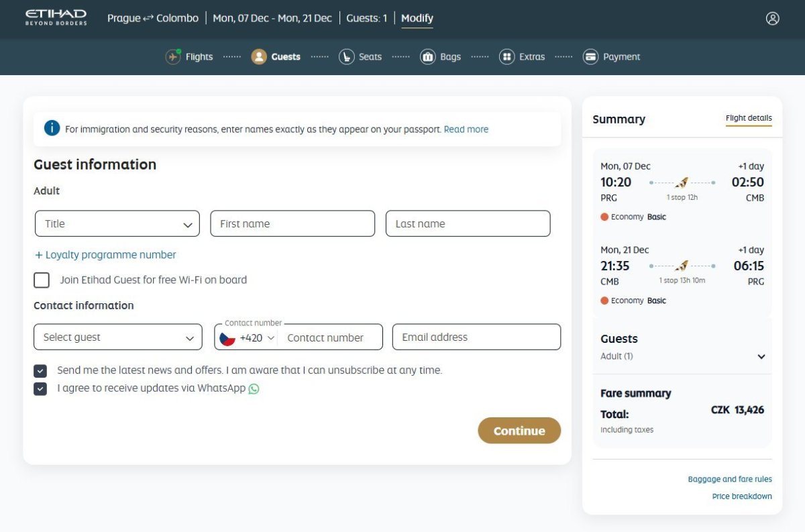Open the user account profile icon
Viewport: 805px width, 532px height.
click(x=772, y=19)
